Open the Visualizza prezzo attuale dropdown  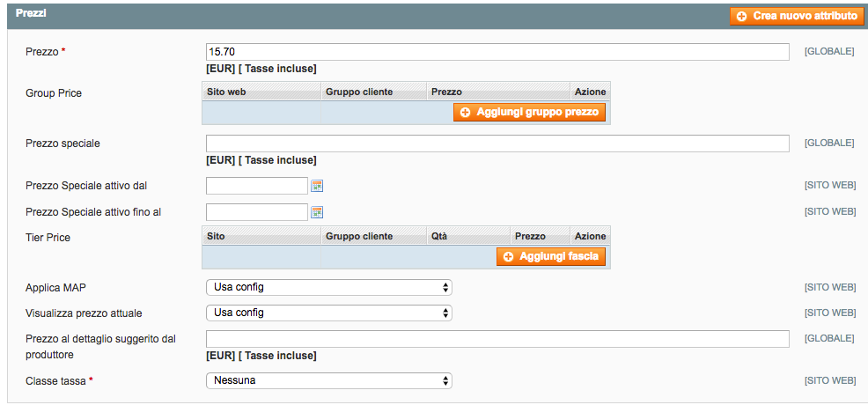pos(328,313)
